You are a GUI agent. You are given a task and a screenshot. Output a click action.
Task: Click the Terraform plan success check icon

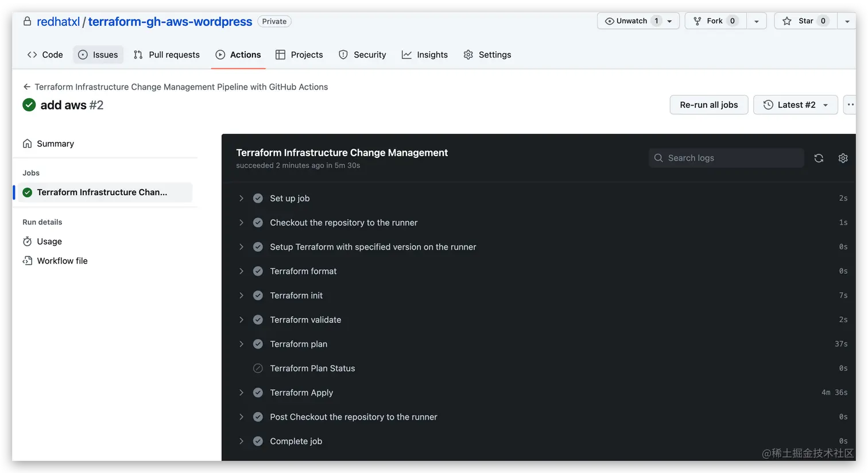tap(258, 344)
